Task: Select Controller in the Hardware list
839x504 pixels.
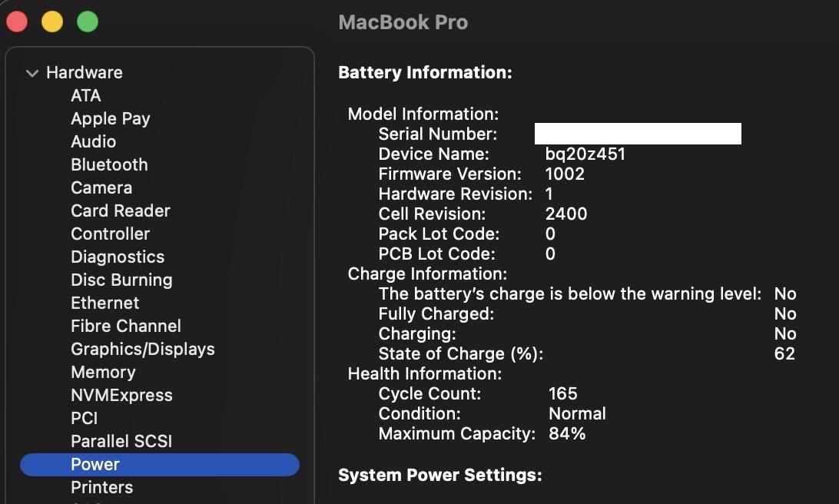Action: [x=110, y=234]
